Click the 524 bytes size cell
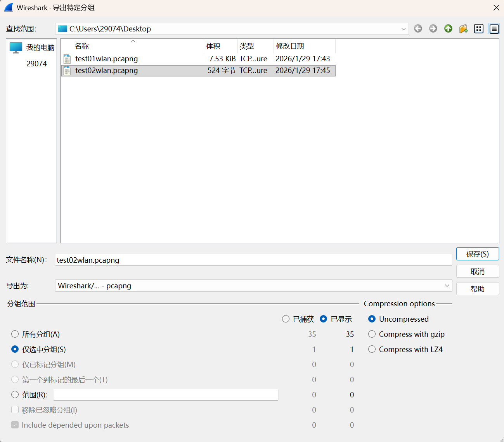 pyautogui.click(x=222, y=71)
